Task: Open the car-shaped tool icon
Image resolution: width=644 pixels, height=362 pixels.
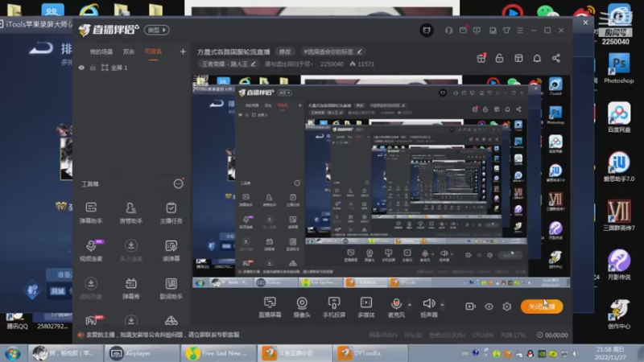Action: (x=171, y=320)
